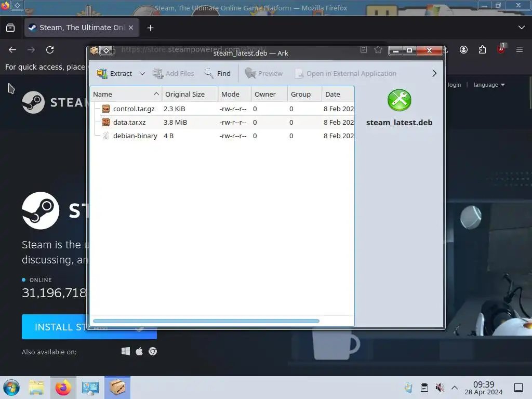This screenshot has width=532, height=399.
Task: Click the show desktop button in taskbar
Action: [518, 388]
